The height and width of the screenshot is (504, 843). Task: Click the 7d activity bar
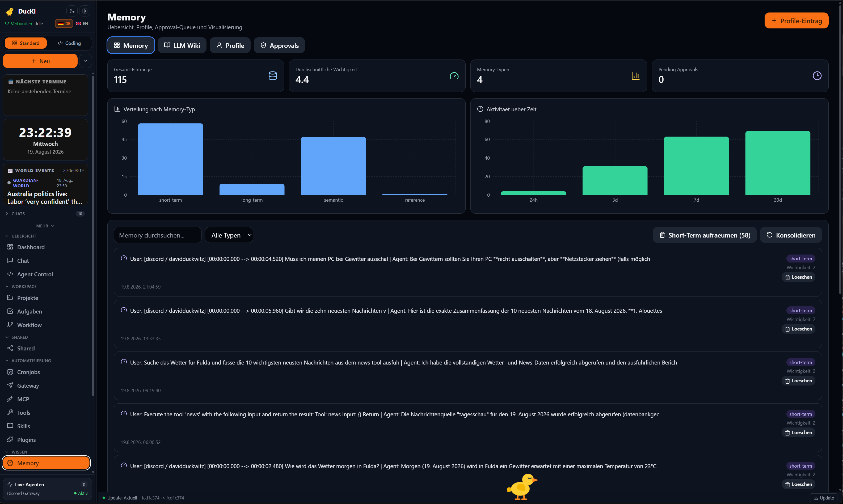pyautogui.click(x=696, y=166)
